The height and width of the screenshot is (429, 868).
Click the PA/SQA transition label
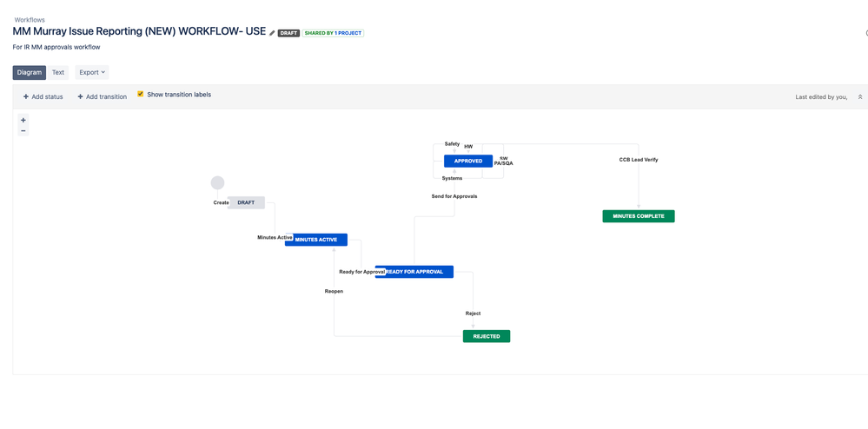[x=504, y=163]
